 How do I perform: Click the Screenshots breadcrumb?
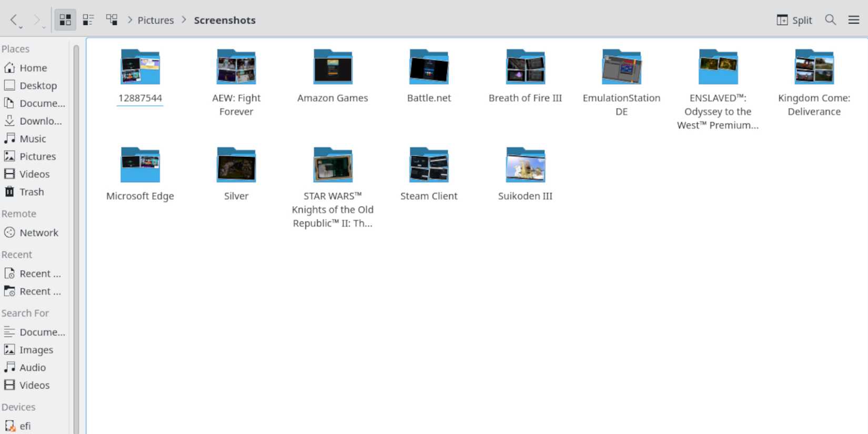[225, 20]
